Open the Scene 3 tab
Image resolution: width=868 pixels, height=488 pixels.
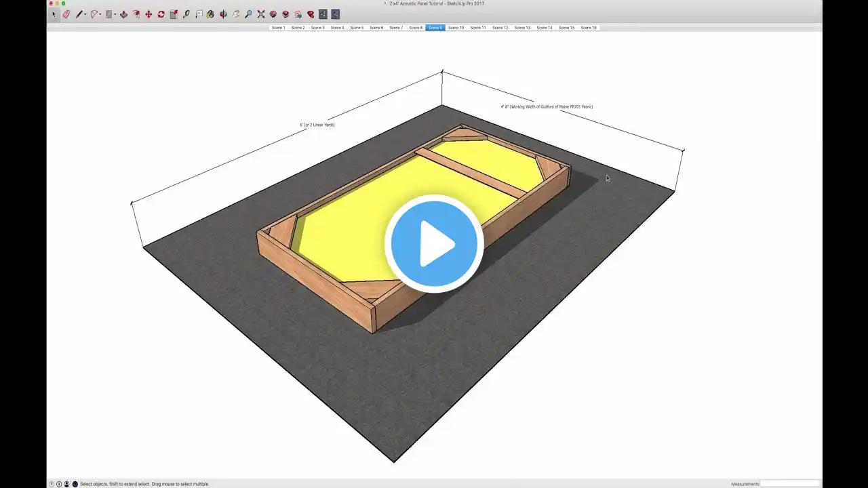coord(317,28)
